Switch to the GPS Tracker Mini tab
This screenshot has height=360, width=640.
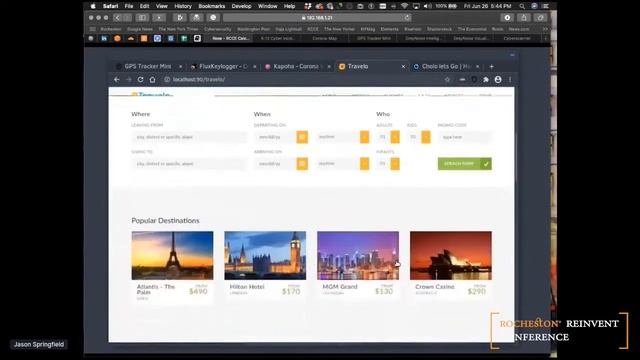pyautogui.click(x=148, y=66)
